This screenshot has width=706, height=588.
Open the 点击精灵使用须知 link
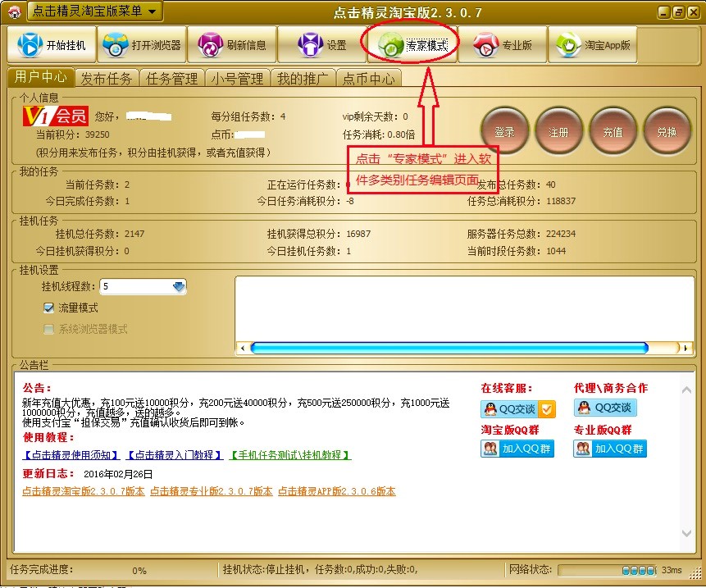71,455
